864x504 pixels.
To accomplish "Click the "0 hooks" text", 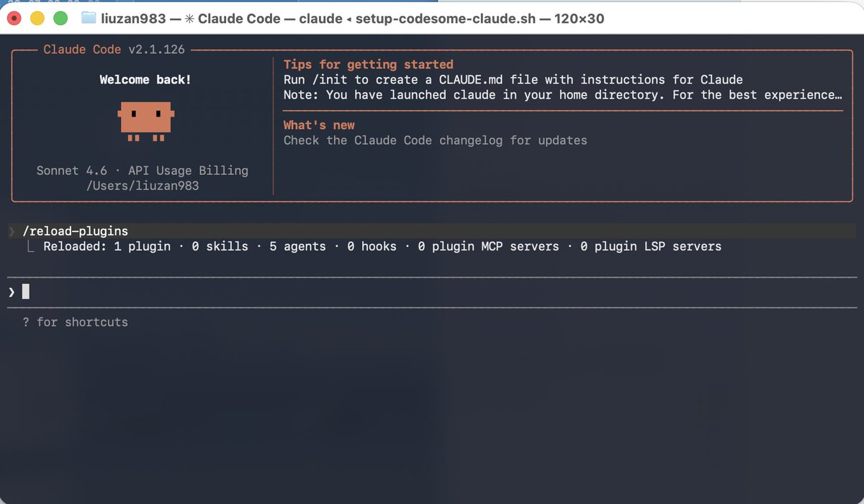I will tap(372, 246).
